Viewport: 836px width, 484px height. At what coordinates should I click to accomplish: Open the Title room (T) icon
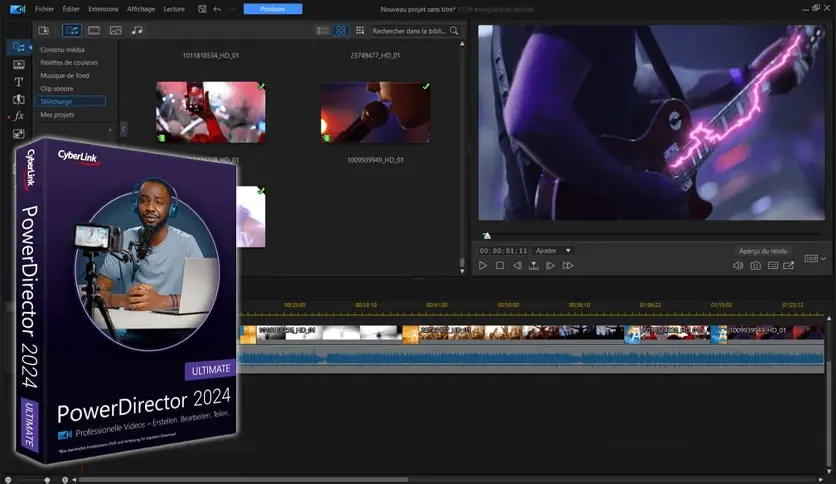pyautogui.click(x=19, y=81)
